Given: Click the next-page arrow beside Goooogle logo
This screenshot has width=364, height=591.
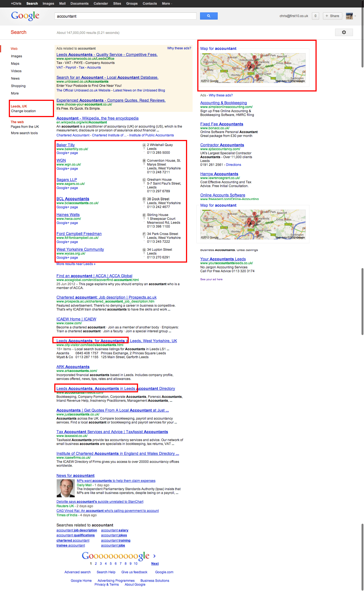Looking at the screenshot, I should click(154, 556).
